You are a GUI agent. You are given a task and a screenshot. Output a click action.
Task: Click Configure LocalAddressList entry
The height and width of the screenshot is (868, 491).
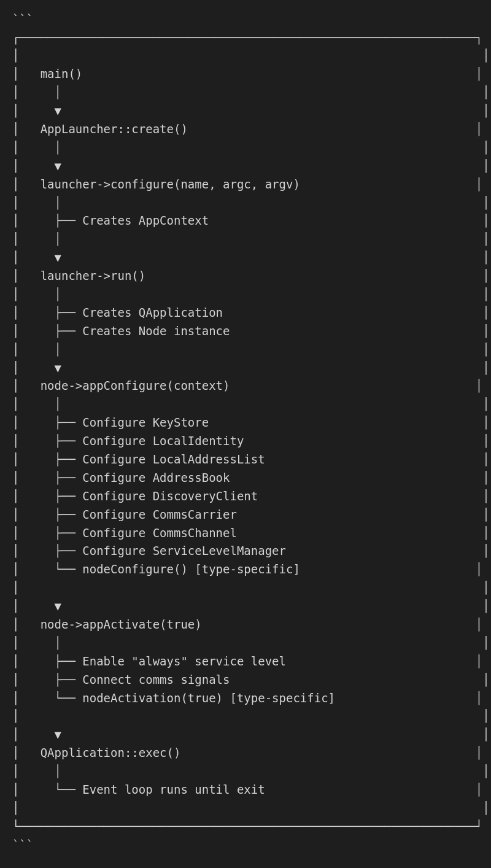pyautogui.click(x=174, y=460)
